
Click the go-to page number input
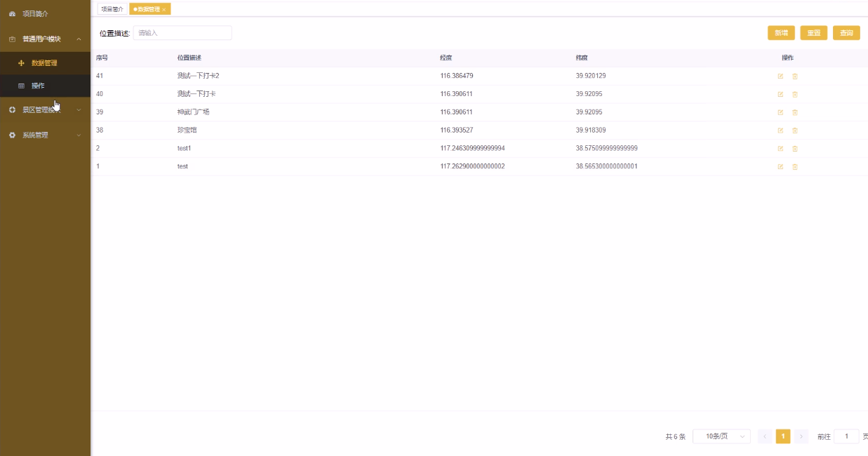[x=846, y=436]
